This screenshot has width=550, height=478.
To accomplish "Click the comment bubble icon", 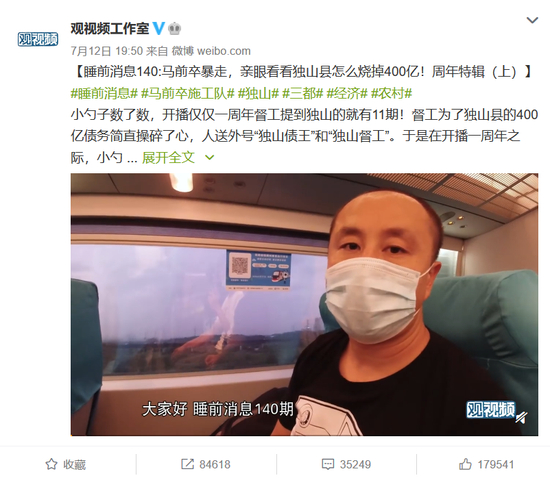I will point(328,464).
